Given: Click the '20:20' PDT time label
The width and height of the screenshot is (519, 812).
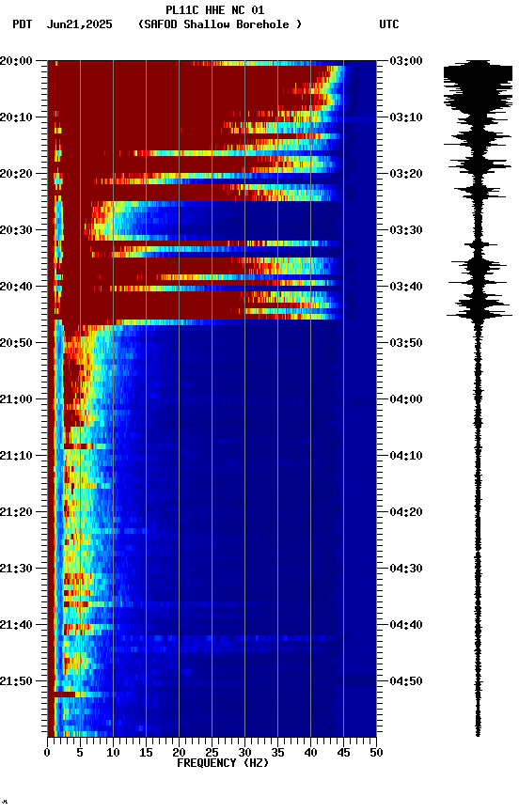Looking at the screenshot, I should pos(16,174).
